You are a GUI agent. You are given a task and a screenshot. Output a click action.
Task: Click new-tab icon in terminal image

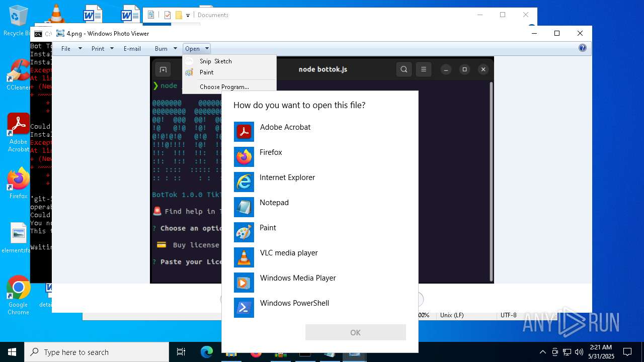(163, 69)
